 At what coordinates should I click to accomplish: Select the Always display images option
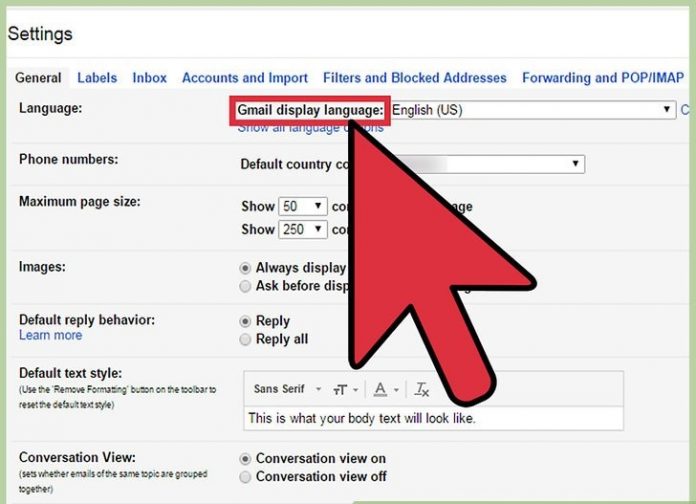point(246,268)
